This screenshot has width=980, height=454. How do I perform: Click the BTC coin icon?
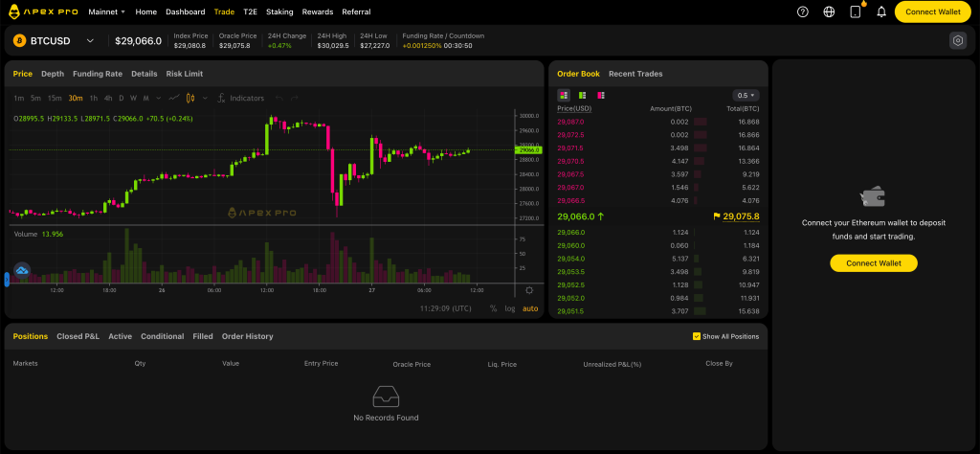click(19, 40)
